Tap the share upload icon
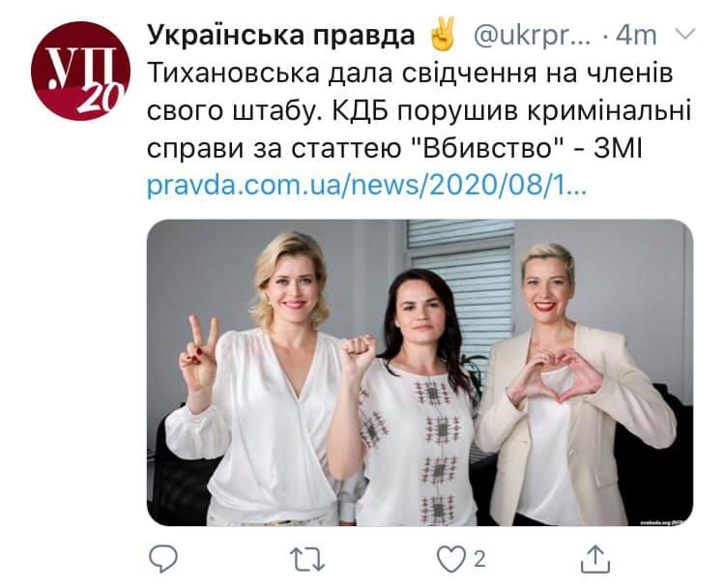The width and height of the screenshot is (725, 588). (595, 559)
